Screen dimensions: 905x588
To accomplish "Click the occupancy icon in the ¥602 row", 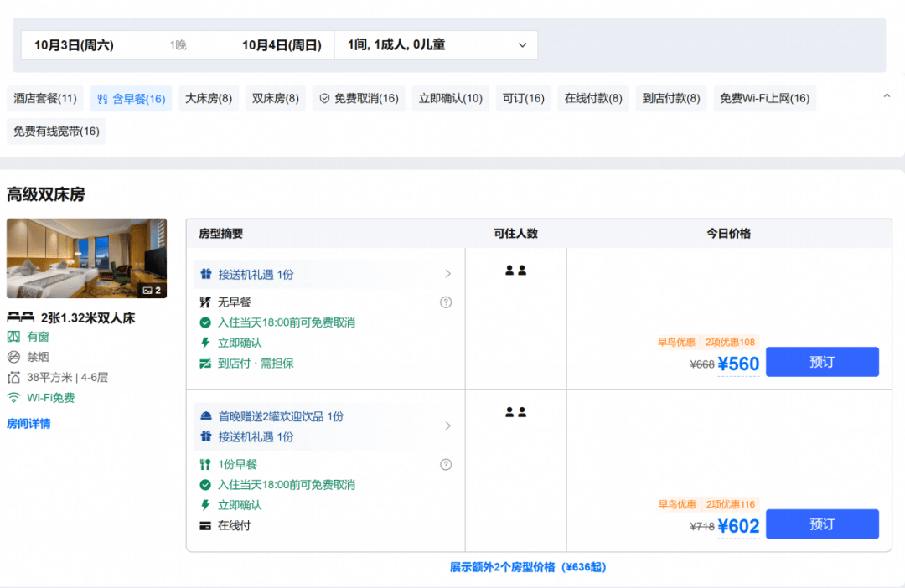I will pyautogui.click(x=515, y=412).
